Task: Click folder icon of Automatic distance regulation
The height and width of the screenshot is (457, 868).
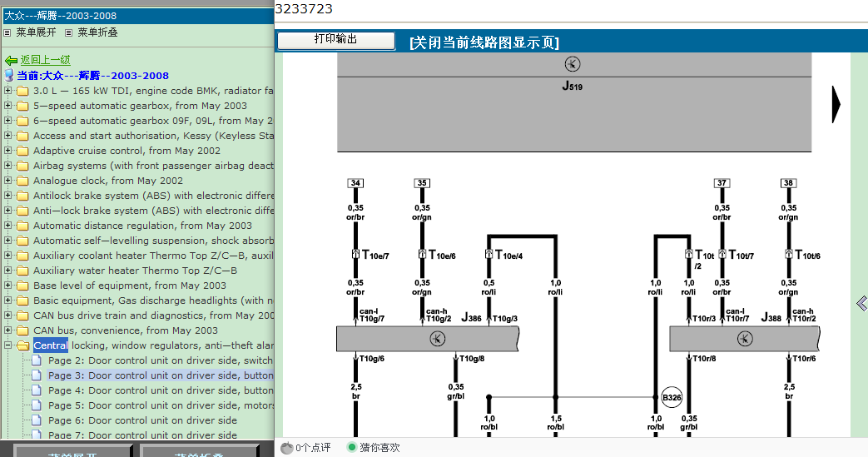Action: 22,226
